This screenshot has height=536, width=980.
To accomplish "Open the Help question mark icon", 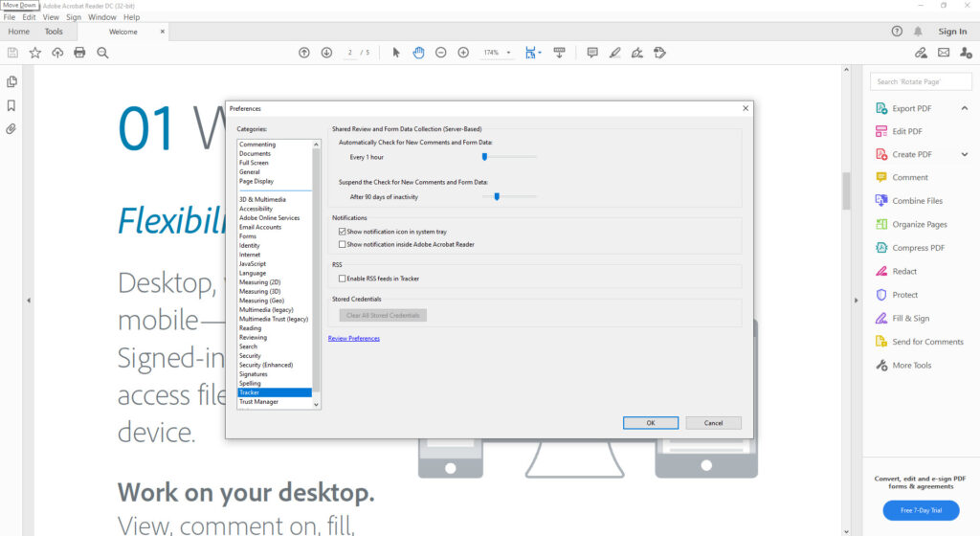I will 897,32.
